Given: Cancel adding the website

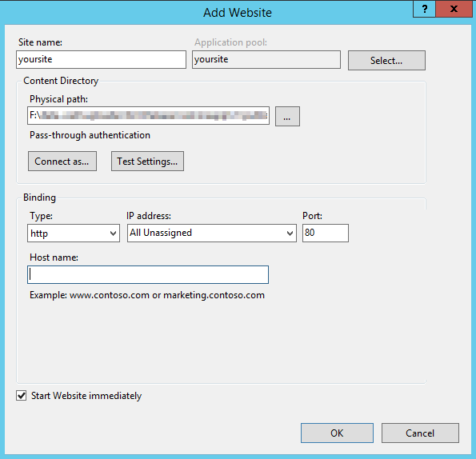Looking at the screenshot, I should coord(420,433).
